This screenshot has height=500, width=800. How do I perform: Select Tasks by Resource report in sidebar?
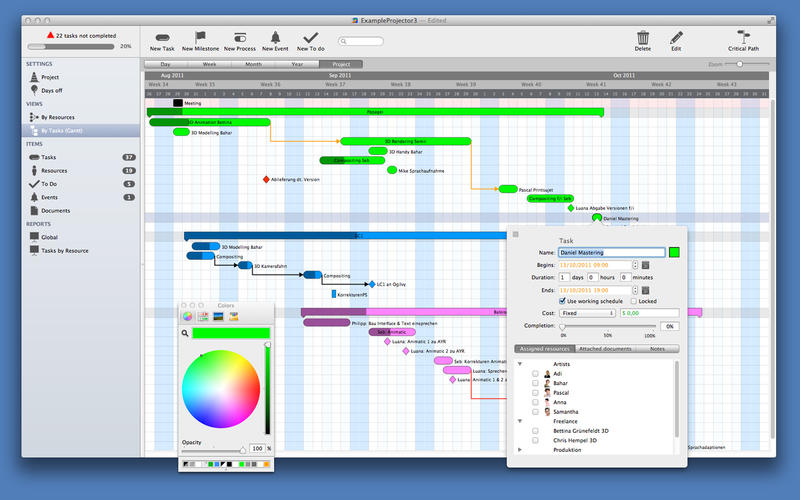click(x=64, y=250)
